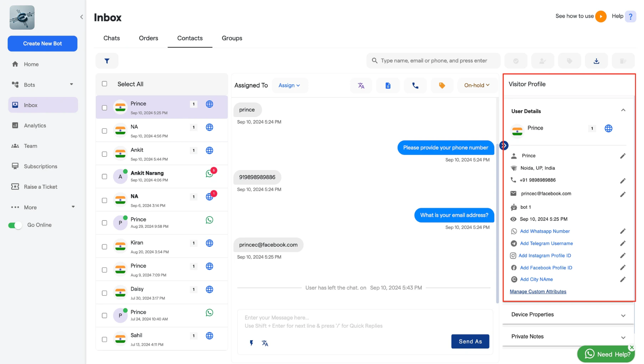Open the Assign dropdown
Screen dimensions: 644x364
click(x=289, y=86)
